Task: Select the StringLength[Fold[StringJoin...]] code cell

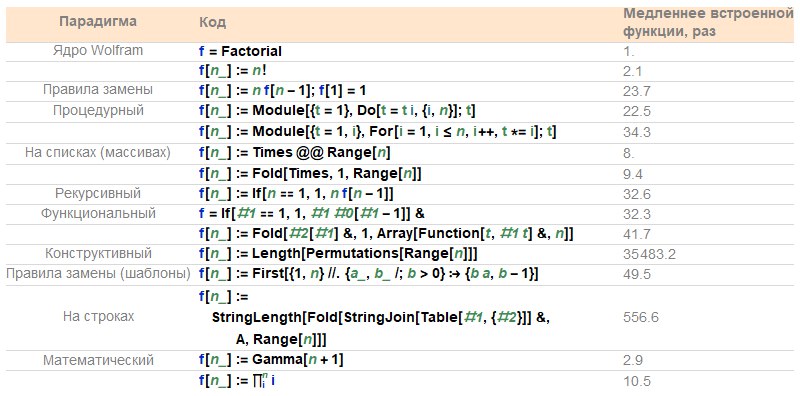Action: coord(374,317)
